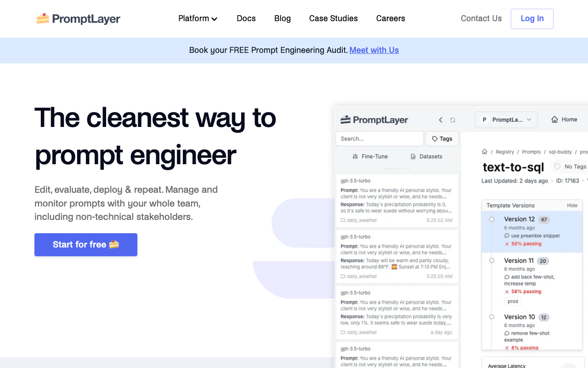588x368 pixels.
Task: Click the text-to-sql prompt title
Action: (x=513, y=167)
